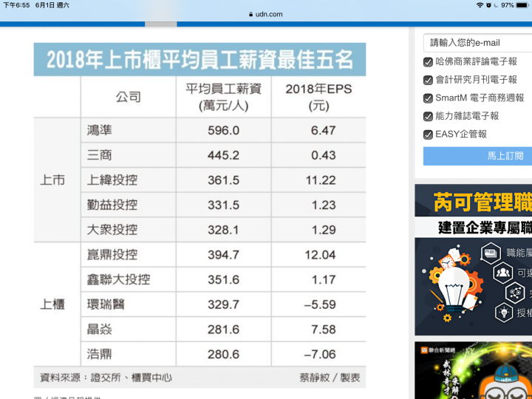Click the small lightbulb hexagon icon in ad
Screen dimensions: 532x399
click(x=504, y=313)
